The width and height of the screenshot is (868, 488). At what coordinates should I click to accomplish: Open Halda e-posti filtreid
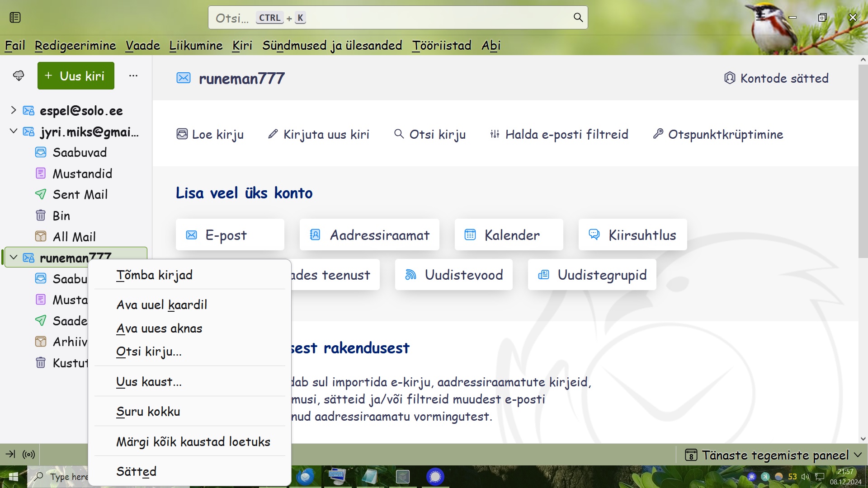pyautogui.click(x=559, y=134)
